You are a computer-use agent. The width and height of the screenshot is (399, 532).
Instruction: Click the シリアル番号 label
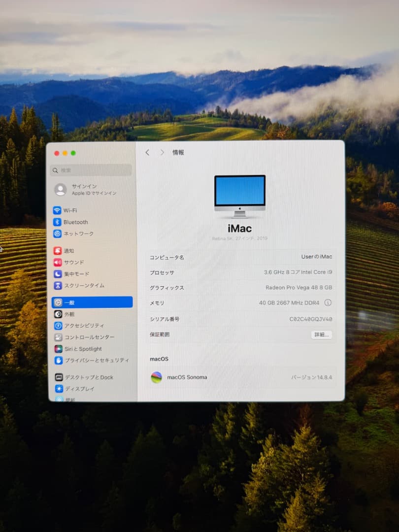(x=165, y=319)
